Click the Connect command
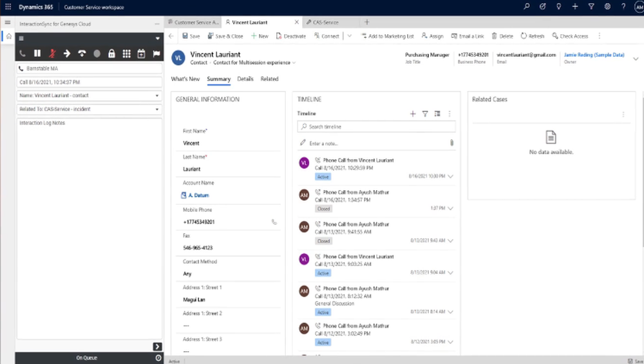The image size is (644, 364). click(x=327, y=36)
